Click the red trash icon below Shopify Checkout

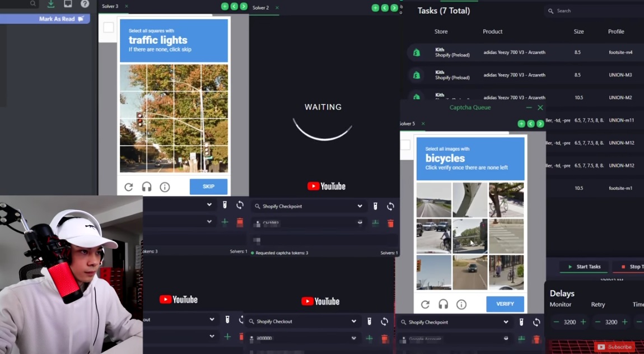click(384, 338)
